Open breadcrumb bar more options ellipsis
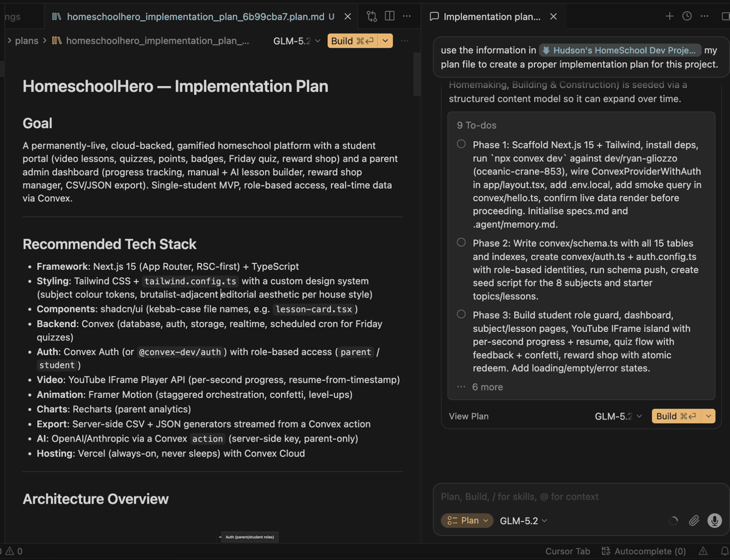This screenshot has height=560, width=730. click(405, 41)
